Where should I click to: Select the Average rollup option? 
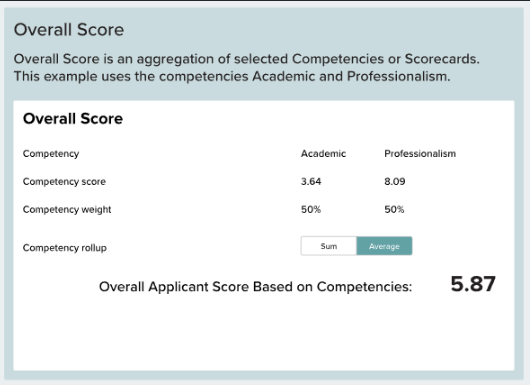tap(384, 246)
